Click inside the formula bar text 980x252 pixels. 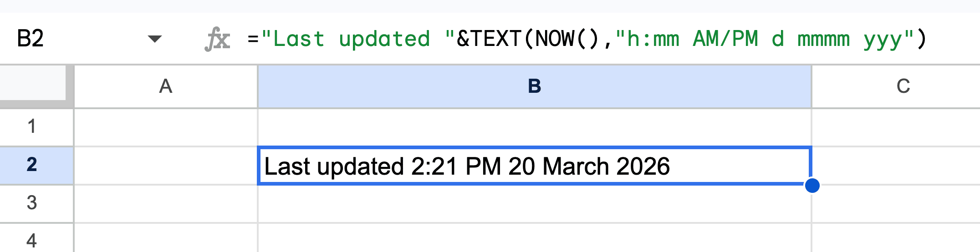click(587, 39)
